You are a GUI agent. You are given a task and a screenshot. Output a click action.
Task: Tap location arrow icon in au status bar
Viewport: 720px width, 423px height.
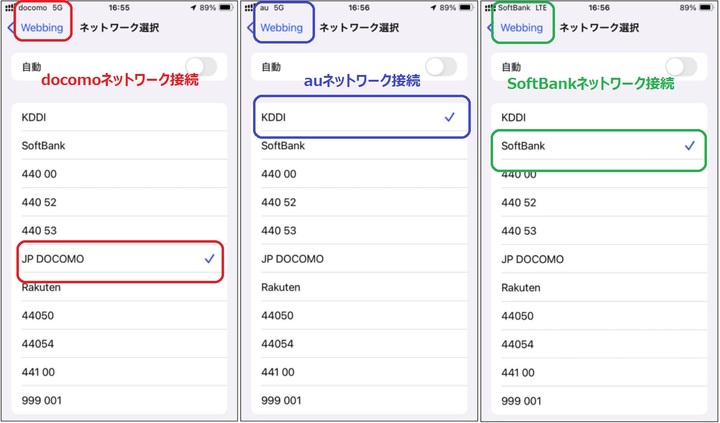pos(433,8)
